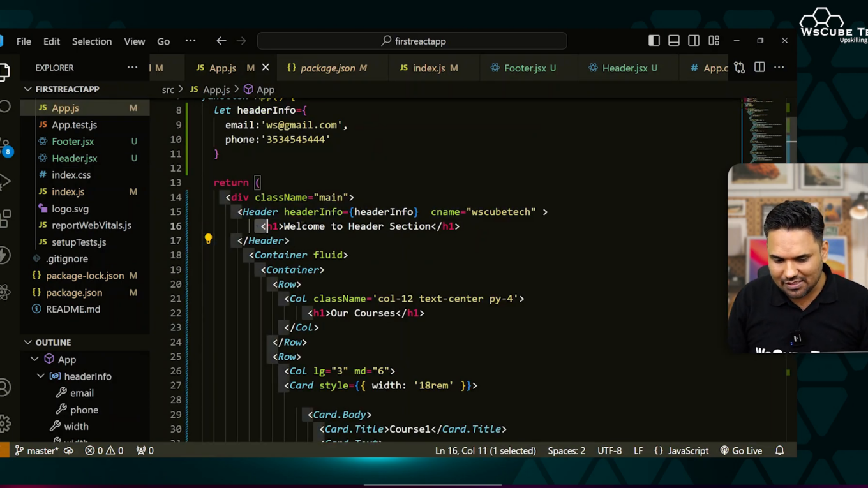868x488 pixels.
Task: Toggle the bottom panel layout icon
Action: click(x=674, y=41)
